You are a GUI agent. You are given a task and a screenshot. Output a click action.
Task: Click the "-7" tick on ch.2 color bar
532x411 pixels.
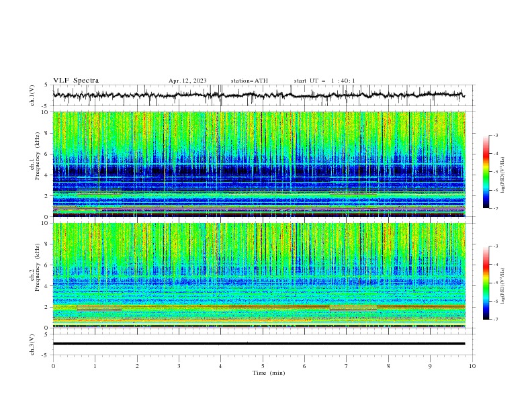[x=496, y=320]
